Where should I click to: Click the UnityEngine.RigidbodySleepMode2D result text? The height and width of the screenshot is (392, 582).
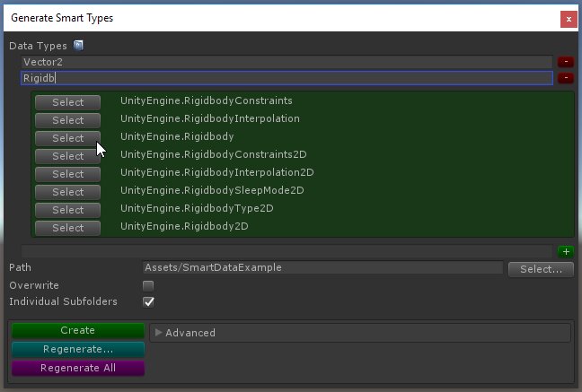212,190
